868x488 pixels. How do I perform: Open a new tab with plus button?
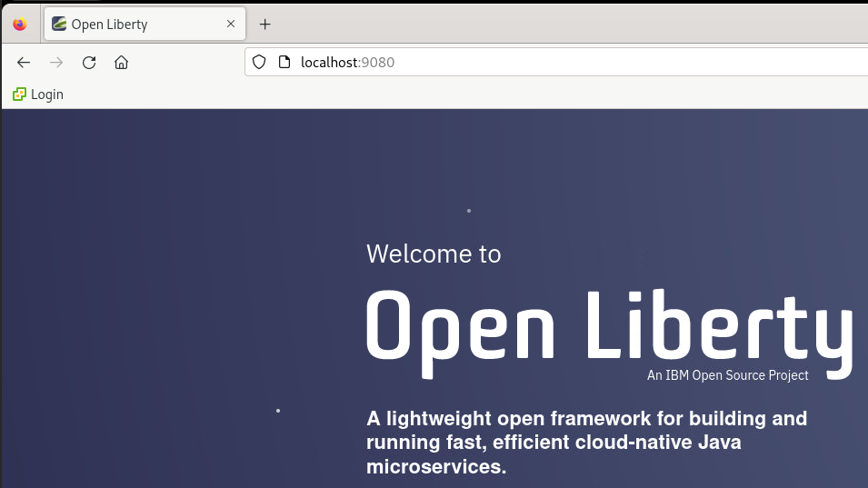click(265, 25)
